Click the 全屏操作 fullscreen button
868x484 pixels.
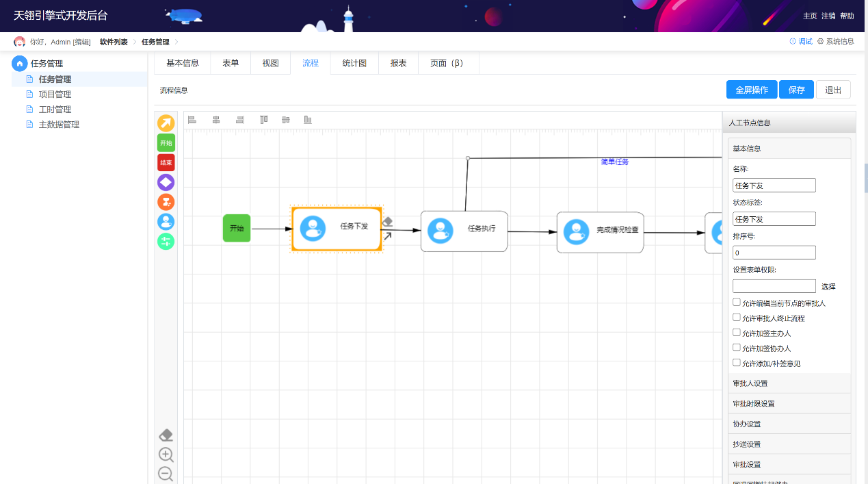point(751,90)
